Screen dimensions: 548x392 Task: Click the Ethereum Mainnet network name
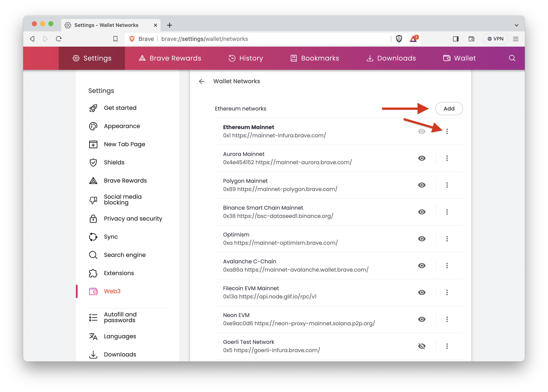click(248, 127)
